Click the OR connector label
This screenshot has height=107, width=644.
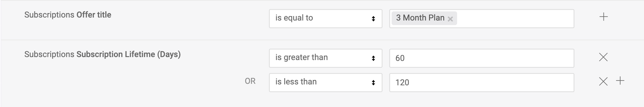point(250,81)
